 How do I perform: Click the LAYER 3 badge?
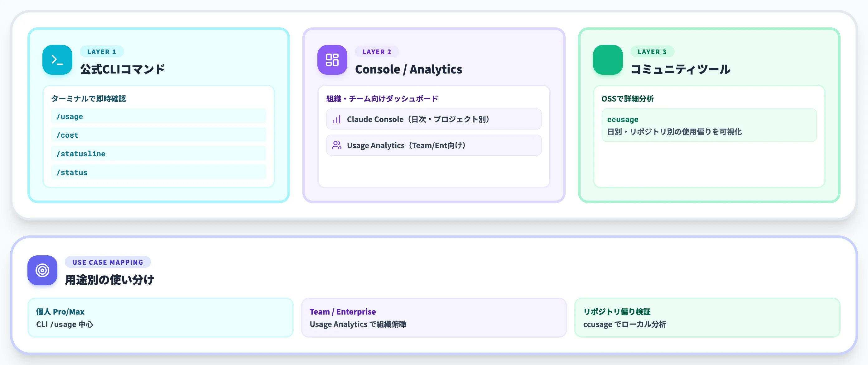pyautogui.click(x=652, y=51)
